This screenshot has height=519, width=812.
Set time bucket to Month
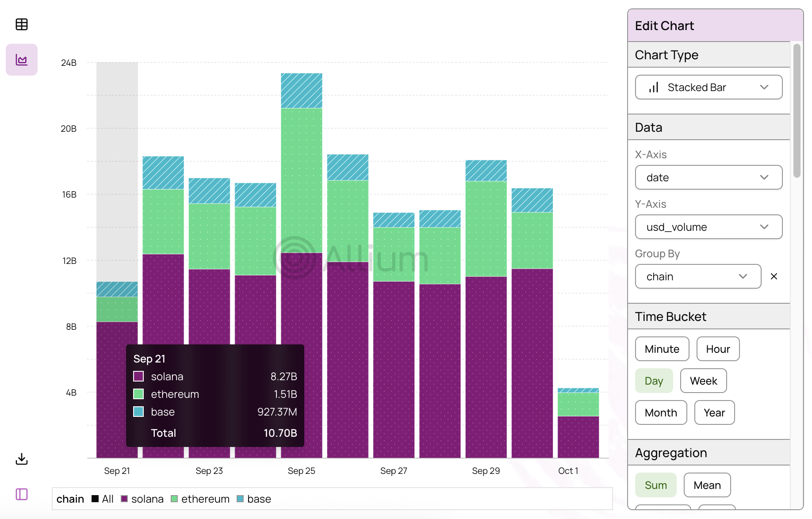coord(661,412)
